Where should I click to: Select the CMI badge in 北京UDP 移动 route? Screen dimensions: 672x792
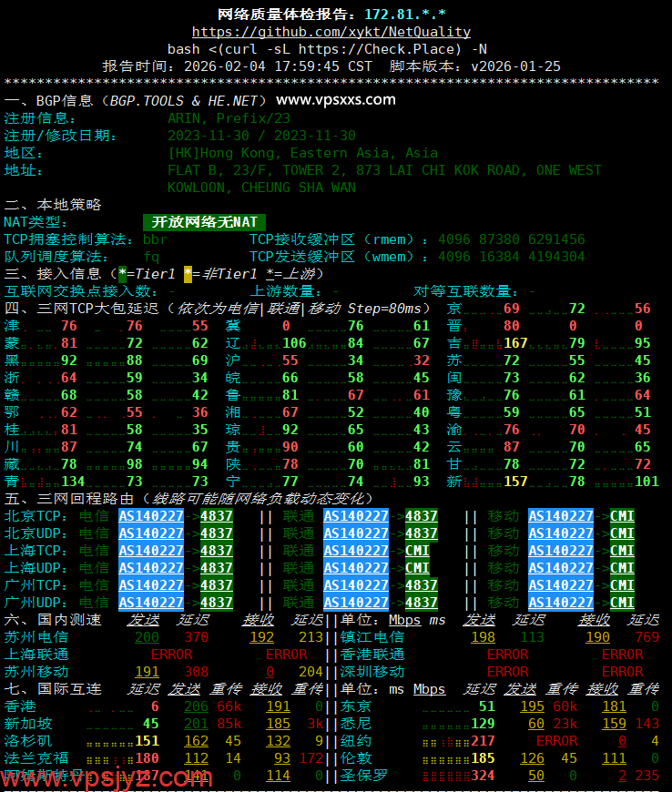pyautogui.click(x=622, y=533)
